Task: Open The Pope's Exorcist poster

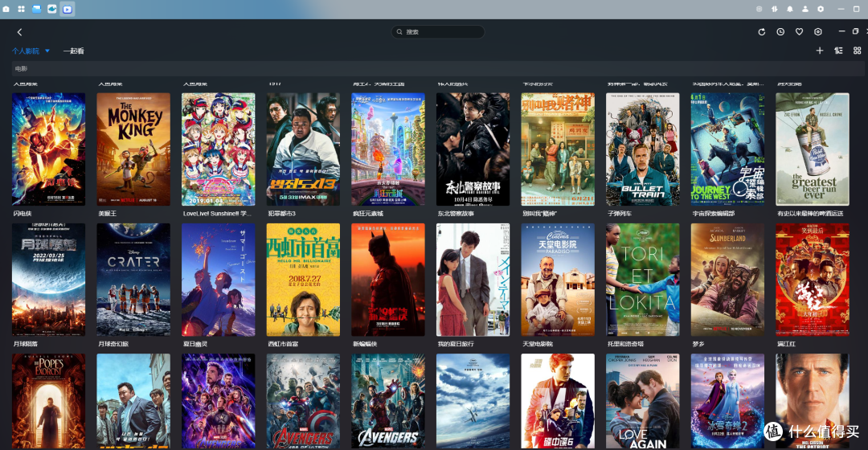Action: (x=49, y=401)
